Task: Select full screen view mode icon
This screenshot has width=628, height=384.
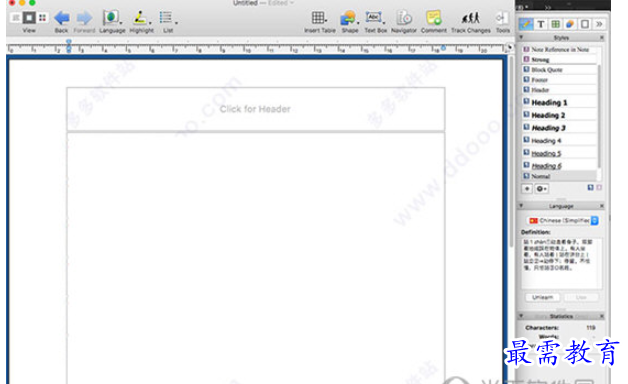Action: 42,18
